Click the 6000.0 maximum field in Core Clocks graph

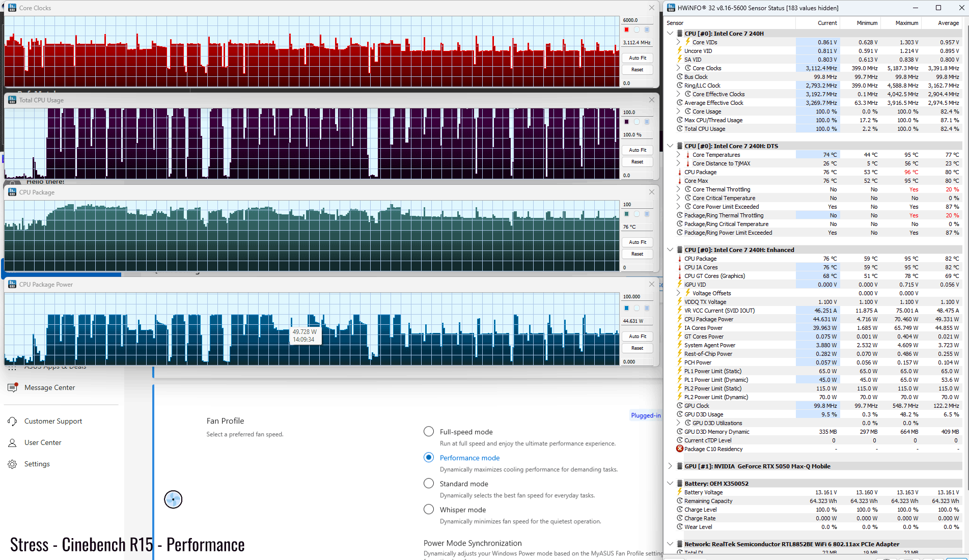638,20
